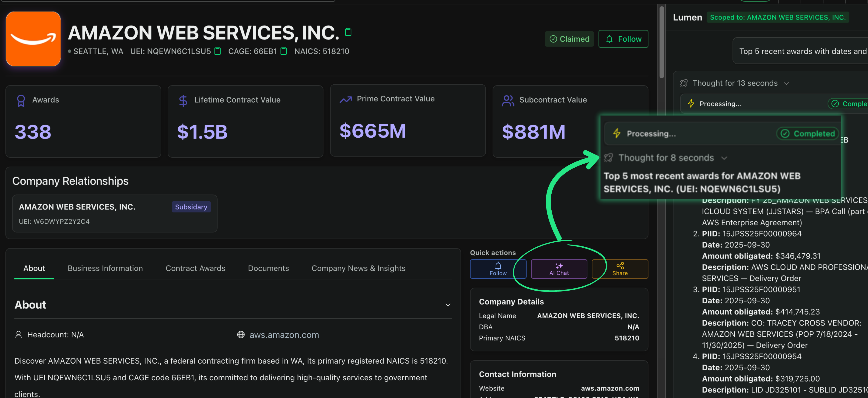Click subsidiary UEI W6DWYPZ2Y2C4
Viewport: 868px width, 398px height.
(54, 221)
